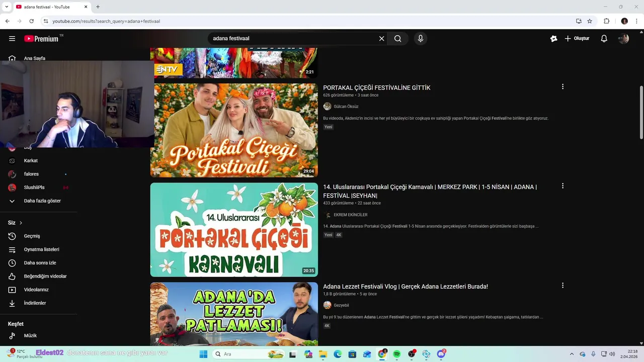
Task: Click the Gezyebil channel avatar
Action: [x=327, y=305]
